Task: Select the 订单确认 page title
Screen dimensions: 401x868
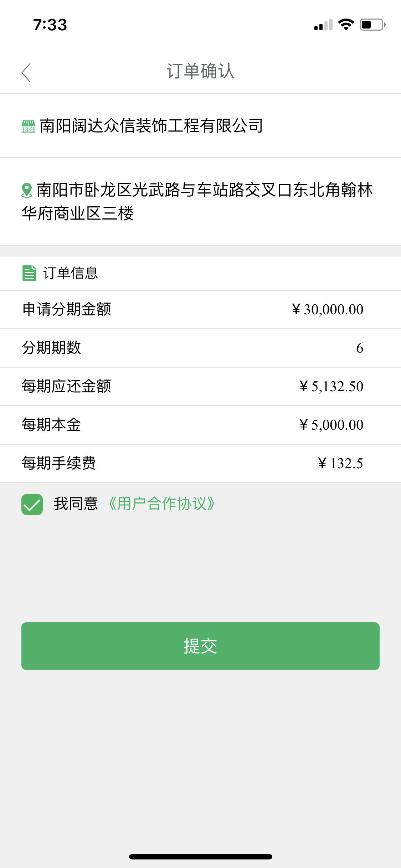Action: (x=200, y=71)
